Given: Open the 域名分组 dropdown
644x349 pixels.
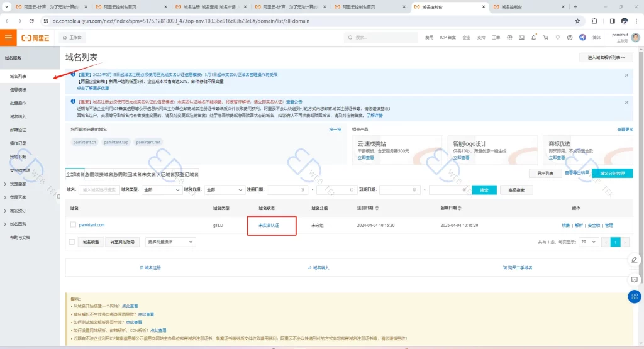Looking at the screenshot, I should (x=225, y=190).
